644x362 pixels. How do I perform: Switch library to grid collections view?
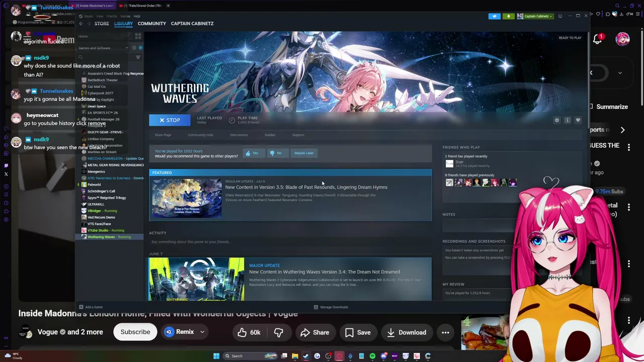click(x=137, y=36)
